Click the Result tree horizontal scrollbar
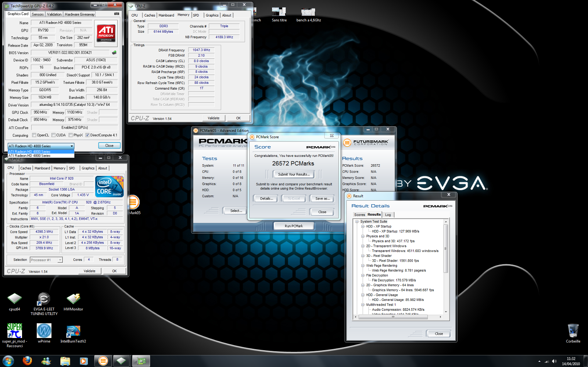Screen dimensions: 588x367 click(x=392, y=317)
